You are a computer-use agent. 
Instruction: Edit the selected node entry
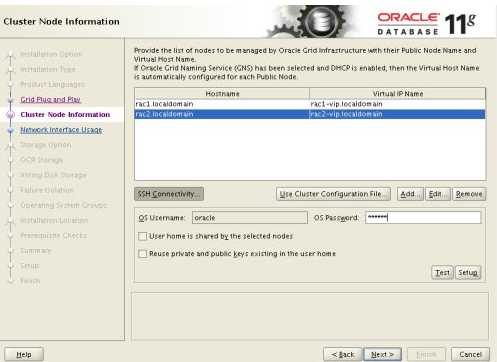[438, 194]
